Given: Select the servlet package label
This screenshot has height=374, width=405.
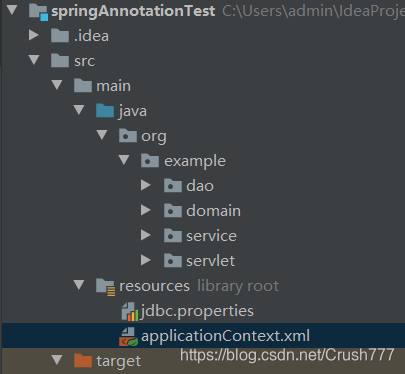Looking at the screenshot, I should [x=211, y=261].
